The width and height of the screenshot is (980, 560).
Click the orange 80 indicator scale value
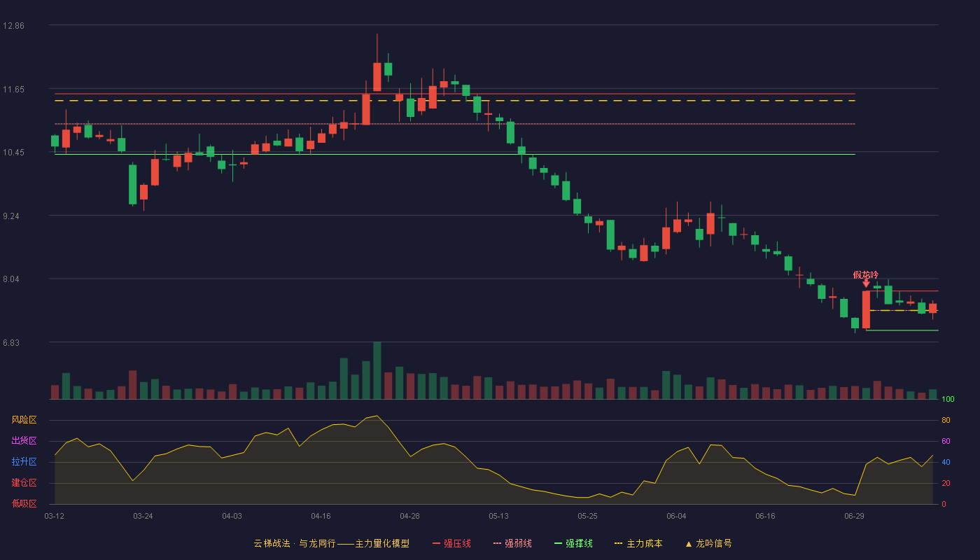(x=946, y=420)
